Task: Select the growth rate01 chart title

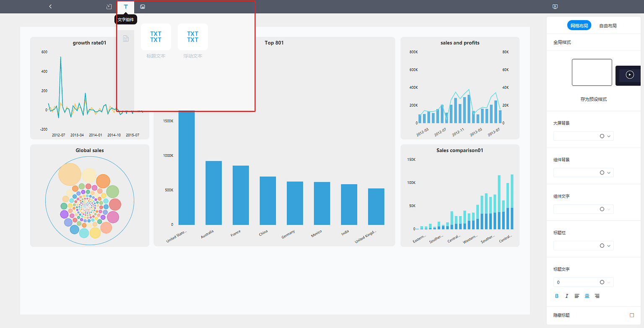Action: tap(89, 43)
